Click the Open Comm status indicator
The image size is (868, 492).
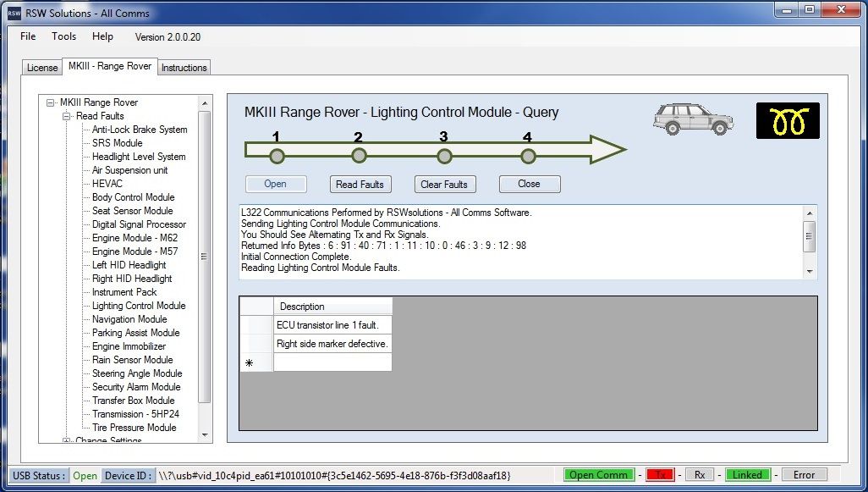click(598, 475)
